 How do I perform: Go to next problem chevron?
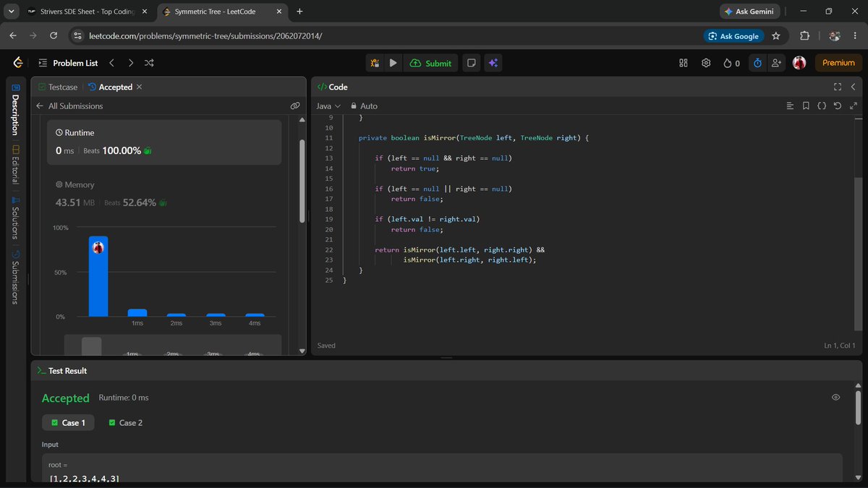point(130,63)
